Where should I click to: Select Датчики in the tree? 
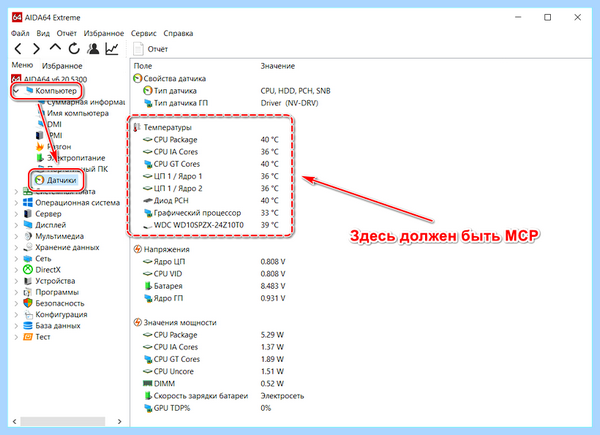pyautogui.click(x=62, y=180)
